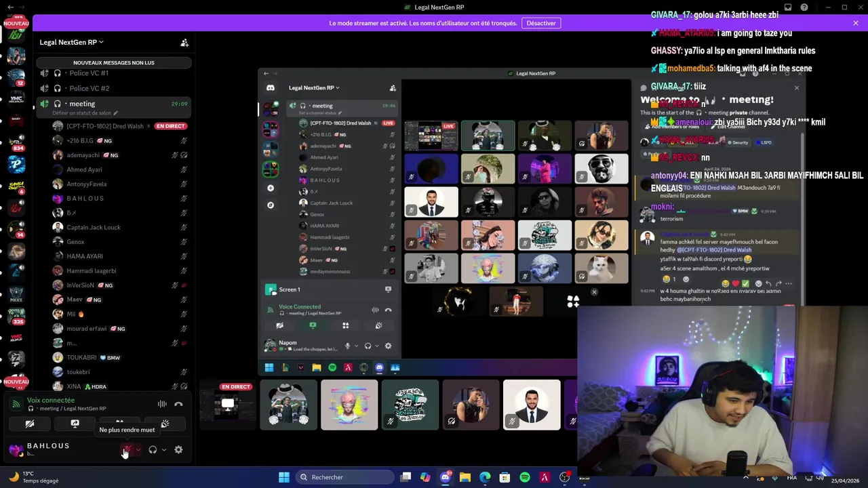Dismiss activities tile with X in stream

594,292
